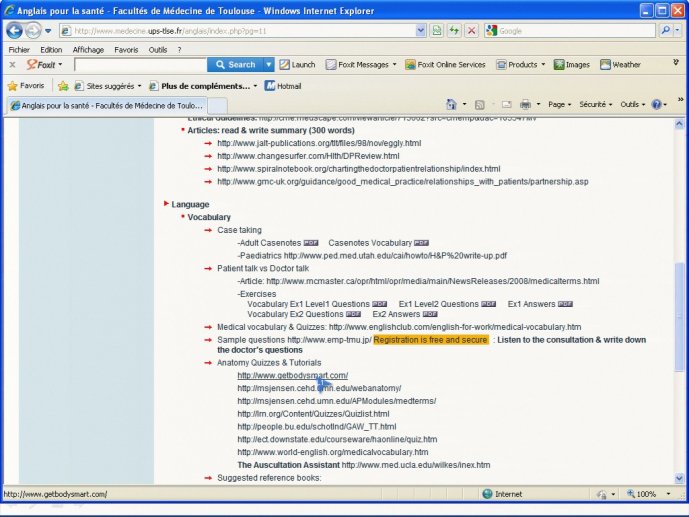Open Foxit Messages toolbar item
The width and height of the screenshot is (689, 517).
[x=361, y=65]
